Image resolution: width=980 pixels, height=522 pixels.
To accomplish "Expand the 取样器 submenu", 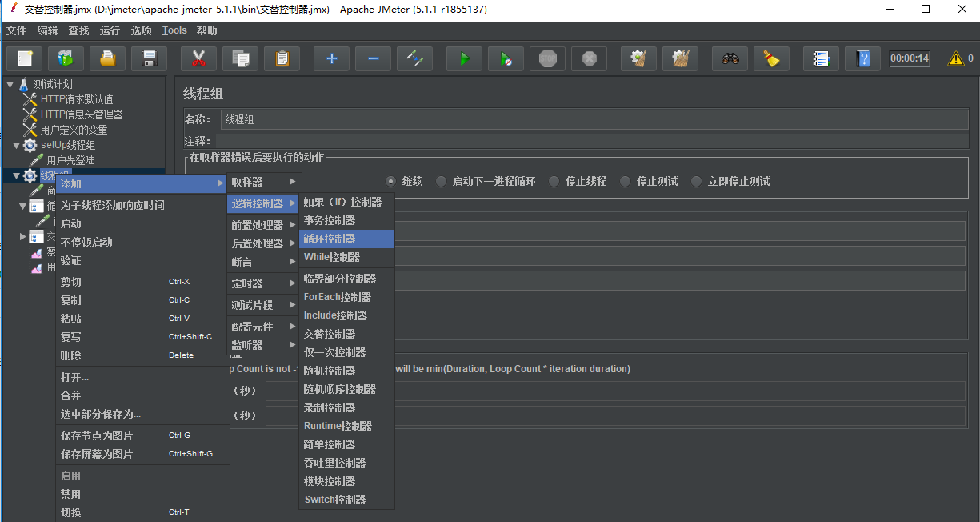I will [x=263, y=182].
